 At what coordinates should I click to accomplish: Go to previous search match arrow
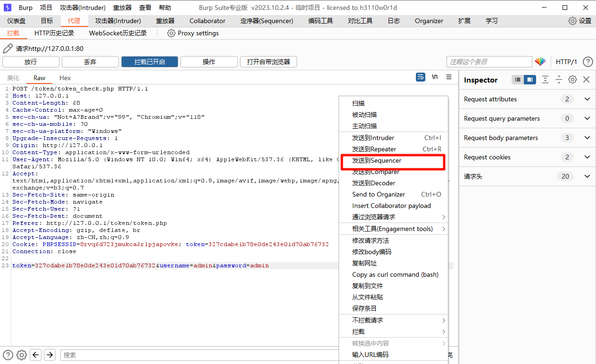click(36, 355)
